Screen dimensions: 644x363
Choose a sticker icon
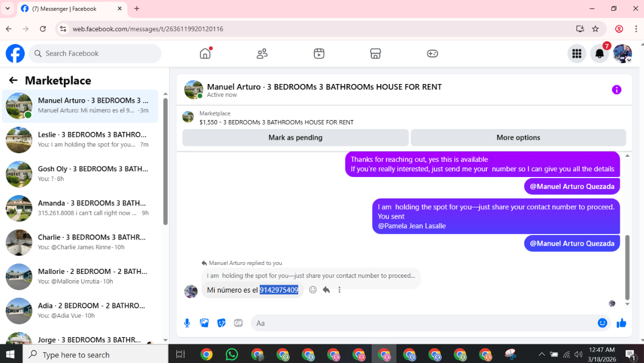click(x=221, y=323)
